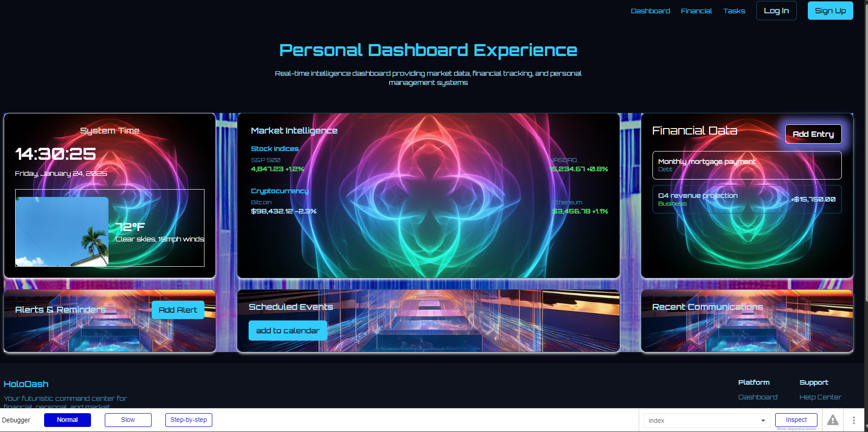Select the Q4 revenue projection entry

coord(747,199)
